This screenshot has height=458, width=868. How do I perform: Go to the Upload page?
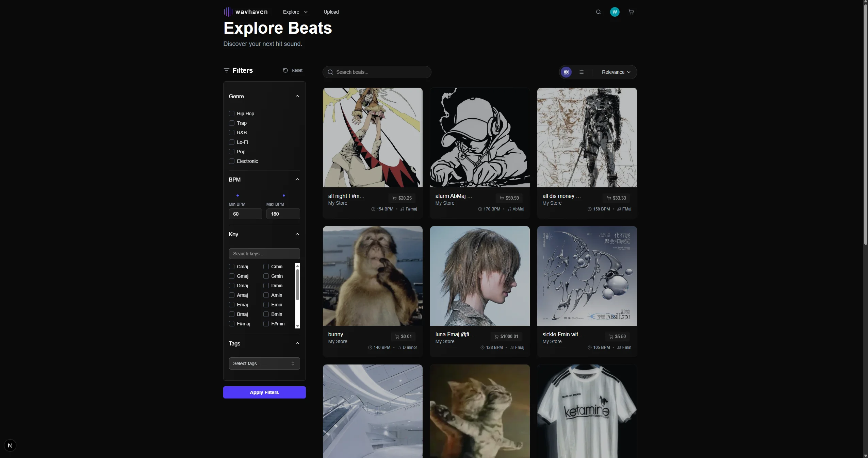331,12
